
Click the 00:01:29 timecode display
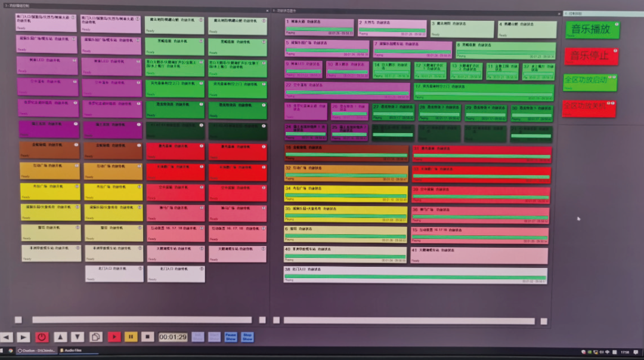click(x=173, y=337)
